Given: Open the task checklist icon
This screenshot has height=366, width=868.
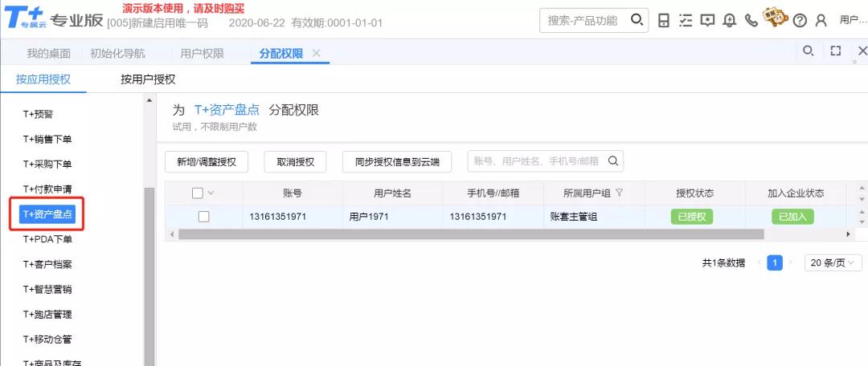Looking at the screenshot, I should click(686, 21).
